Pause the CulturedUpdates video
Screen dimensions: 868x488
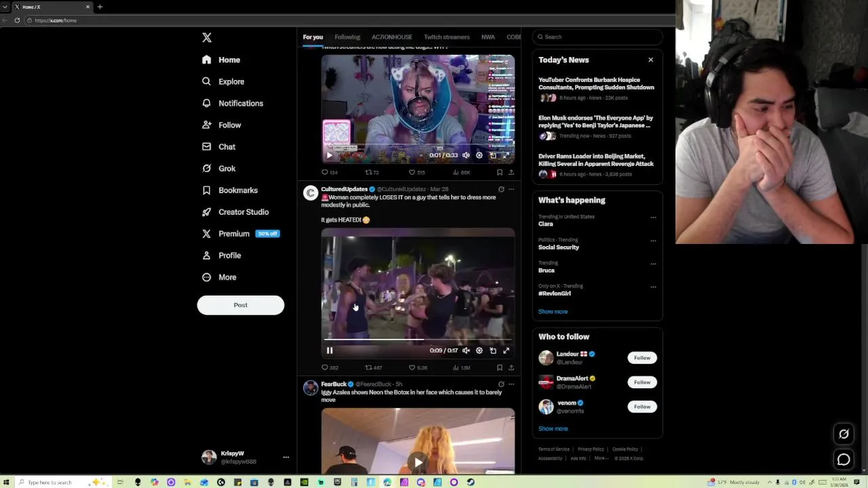point(330,350)
